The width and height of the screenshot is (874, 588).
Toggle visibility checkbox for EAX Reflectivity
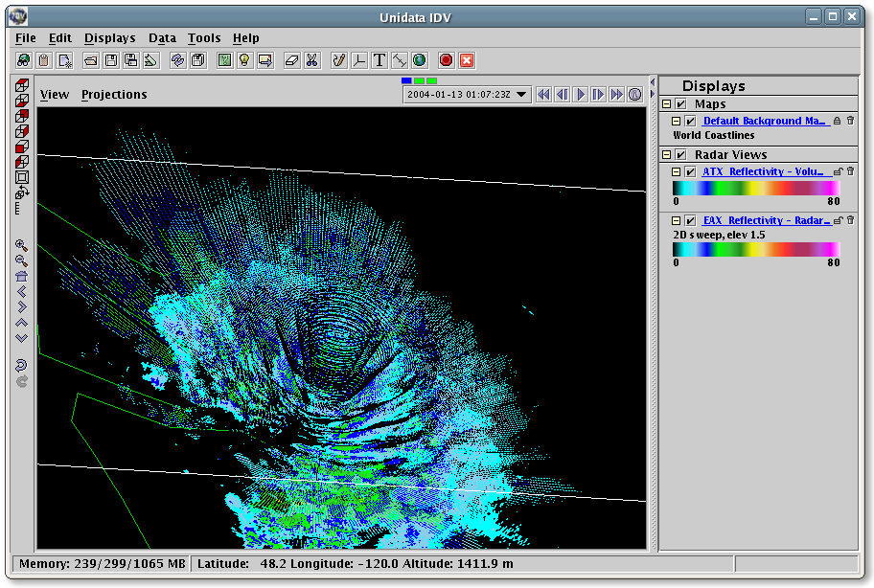click(690, 220)
